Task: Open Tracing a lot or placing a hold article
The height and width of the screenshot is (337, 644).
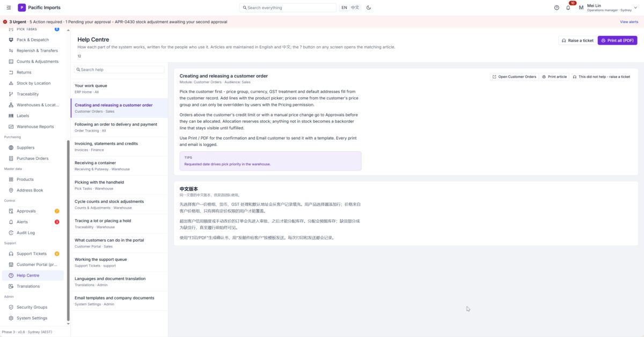Action: click(x=119, y=224)
